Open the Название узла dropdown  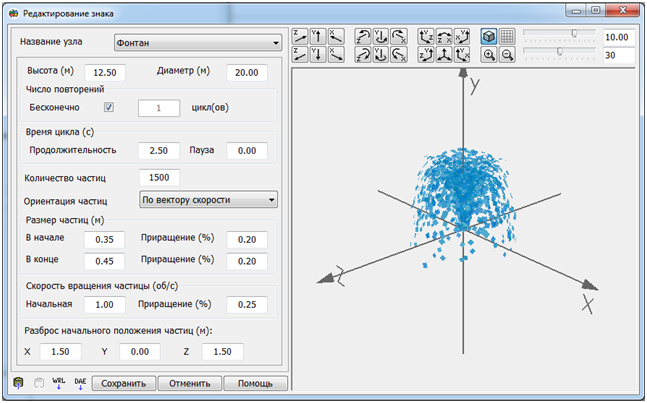coord(196,43)
